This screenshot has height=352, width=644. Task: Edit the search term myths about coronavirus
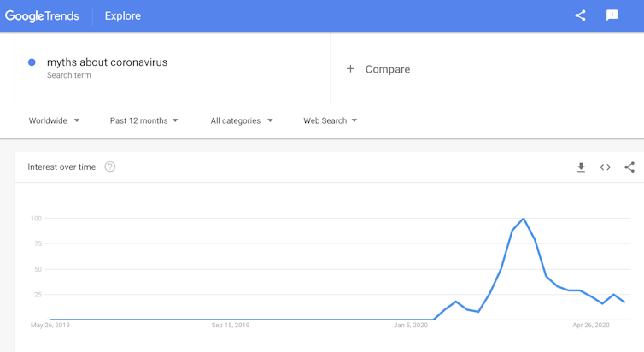point(107,62)
